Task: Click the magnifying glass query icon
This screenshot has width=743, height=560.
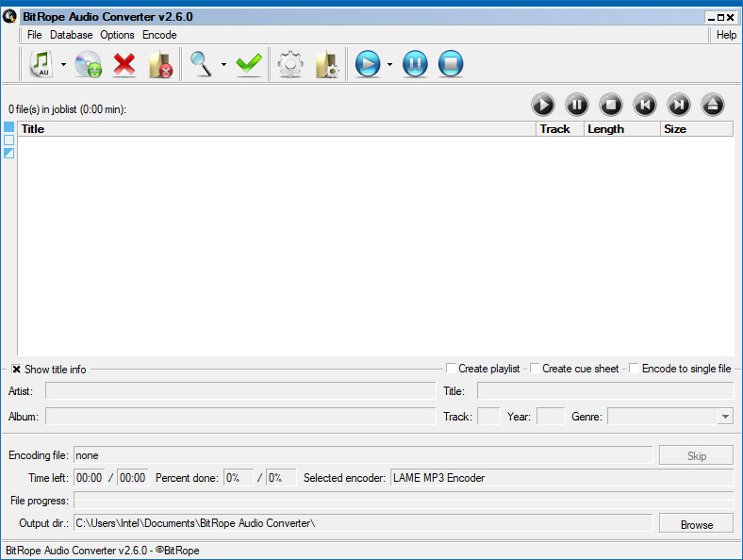Action: (x=202, y=64)
